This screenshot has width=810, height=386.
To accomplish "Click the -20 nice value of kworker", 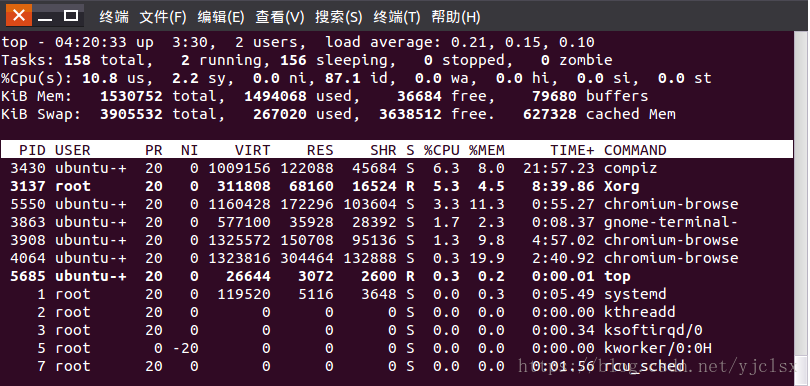I will tap(185, 348).
